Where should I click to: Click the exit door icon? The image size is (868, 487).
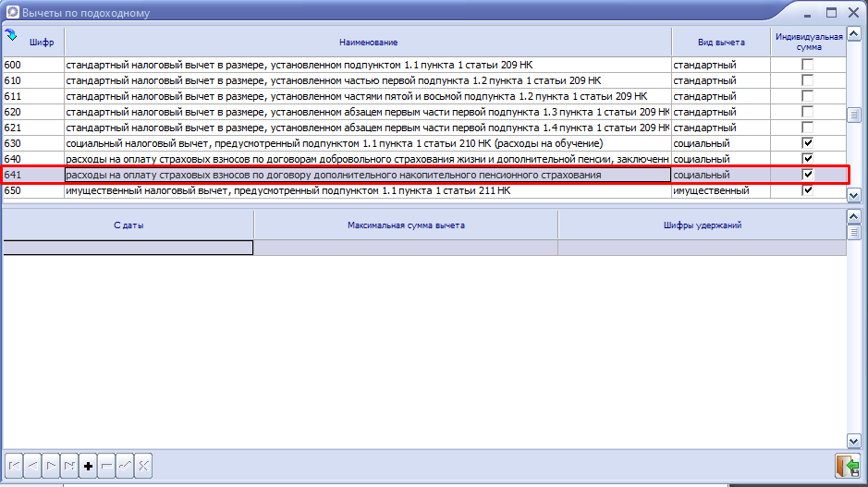click(846, 465)
